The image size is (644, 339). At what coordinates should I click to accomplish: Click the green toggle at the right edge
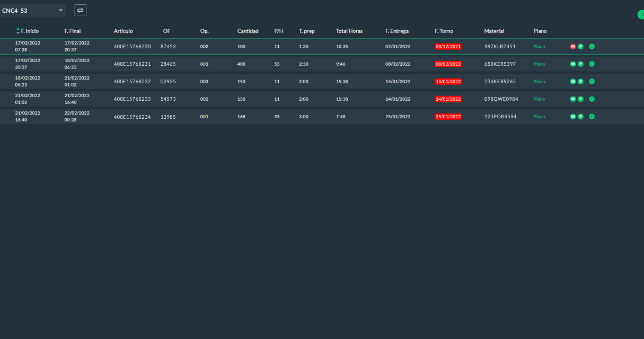(641, 15)
